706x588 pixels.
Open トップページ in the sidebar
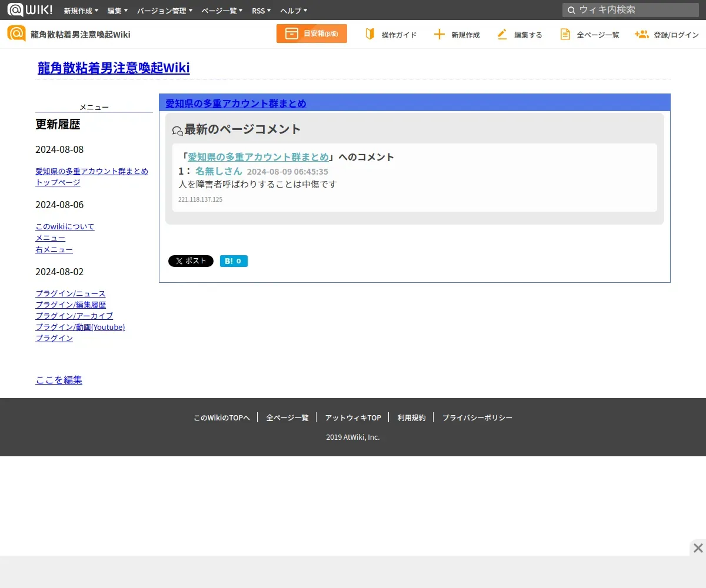coord(58,182)
